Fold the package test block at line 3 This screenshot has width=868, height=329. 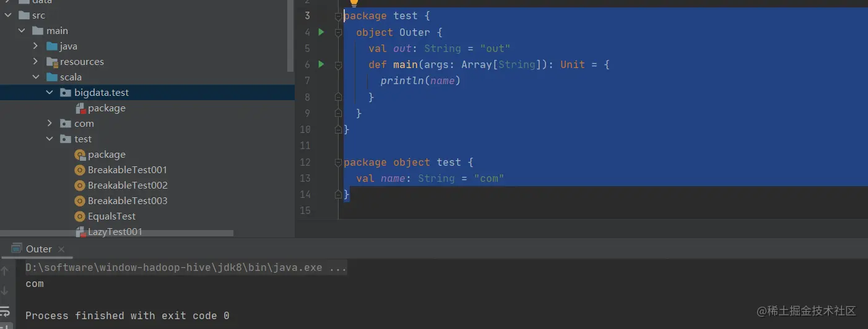pos(339,16)
